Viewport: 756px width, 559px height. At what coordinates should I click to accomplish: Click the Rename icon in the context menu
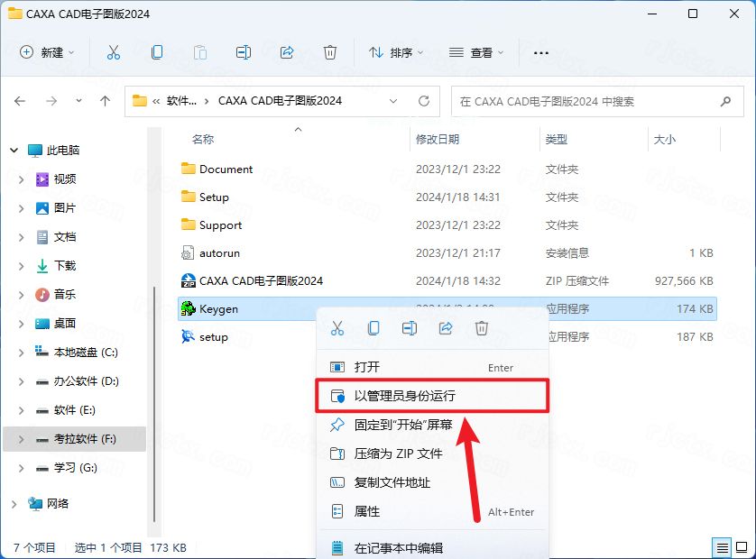(410, 328)
